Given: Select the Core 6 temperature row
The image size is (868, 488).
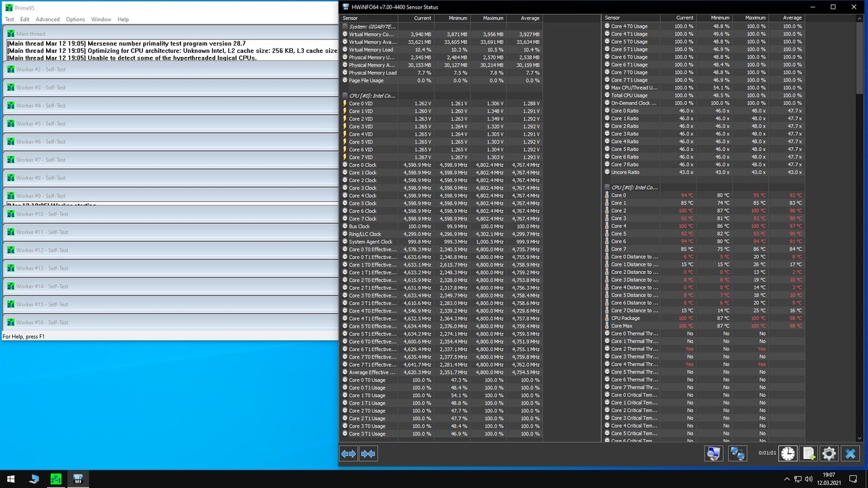Looking at the screenshot, I should coord(703,241).
